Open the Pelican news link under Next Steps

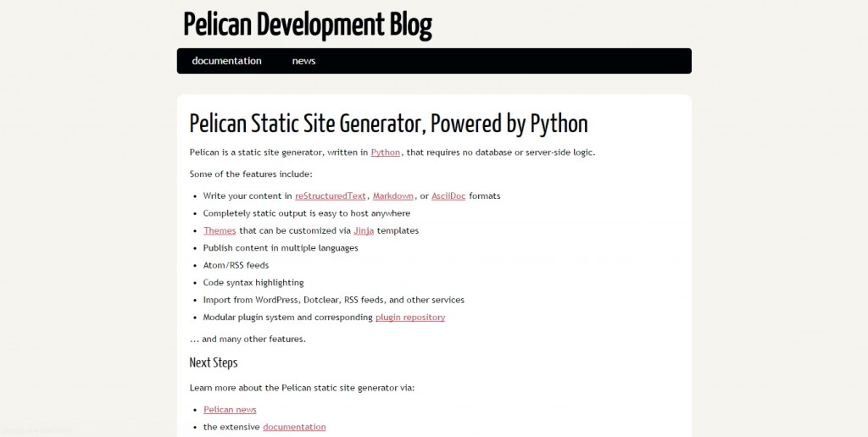[x=230, y=410]
